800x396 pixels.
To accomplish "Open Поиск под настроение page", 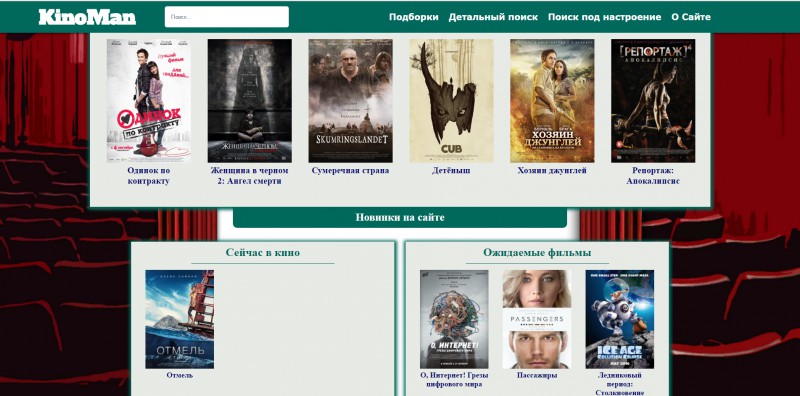I will click(604, 17).
